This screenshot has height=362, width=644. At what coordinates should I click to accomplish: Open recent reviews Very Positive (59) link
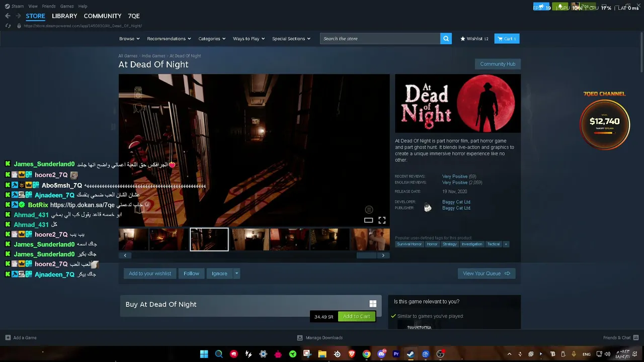[459, 176]
